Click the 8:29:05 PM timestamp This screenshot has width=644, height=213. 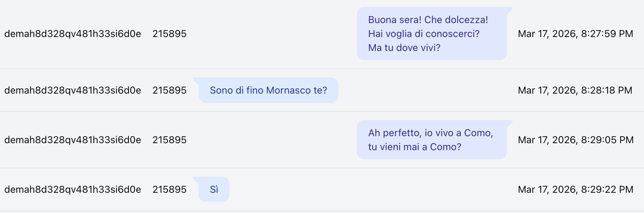point(576,140)
